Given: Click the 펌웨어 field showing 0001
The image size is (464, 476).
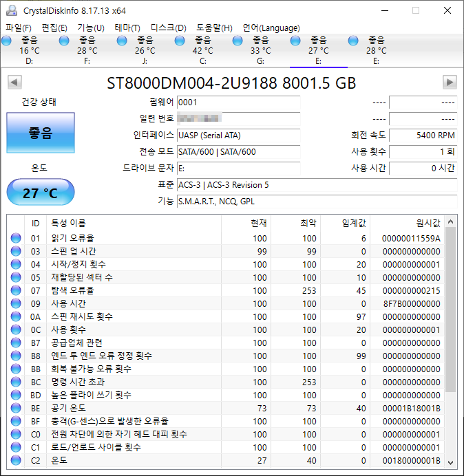Looking at the screenshot, I should [238, 102].
